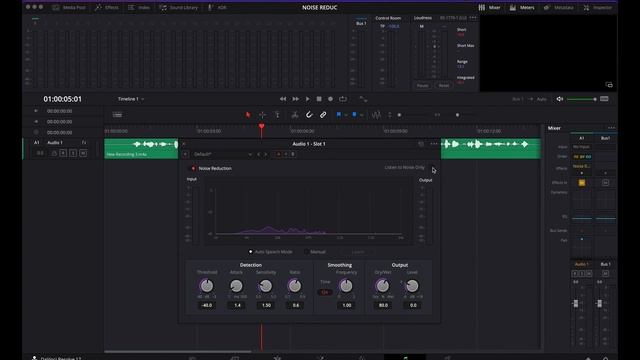Click the Threshold value field -40.0
The width and height of the screenshot is (640, 360).
coord(207,305)
